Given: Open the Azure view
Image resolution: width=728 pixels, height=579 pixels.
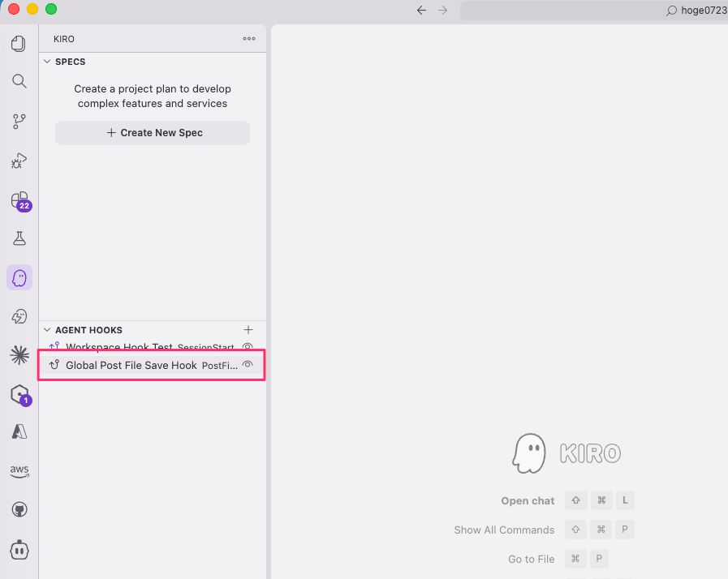Looking at the screenshot, I should point(19,432).
